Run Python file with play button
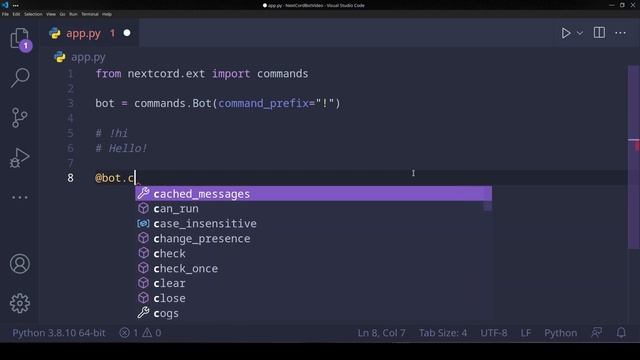Image resolution: width=640 pixels, height=360 pixels. pos(565,33)
